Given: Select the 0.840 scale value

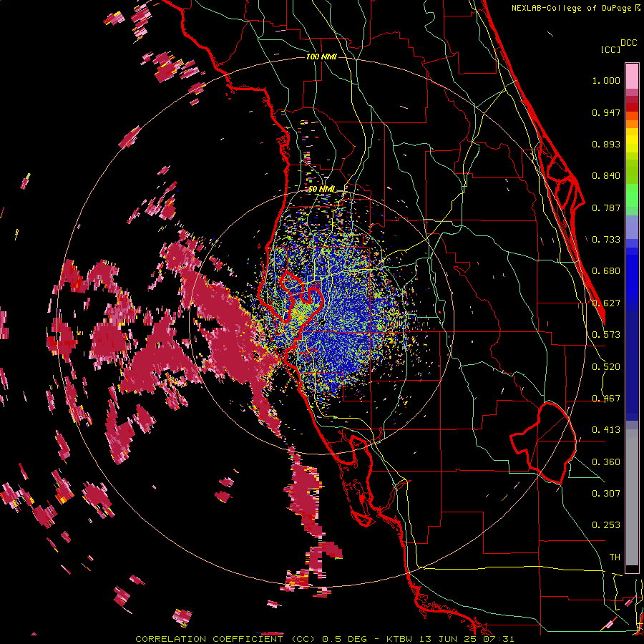Looking at the screenshot, I should [606, 176].
